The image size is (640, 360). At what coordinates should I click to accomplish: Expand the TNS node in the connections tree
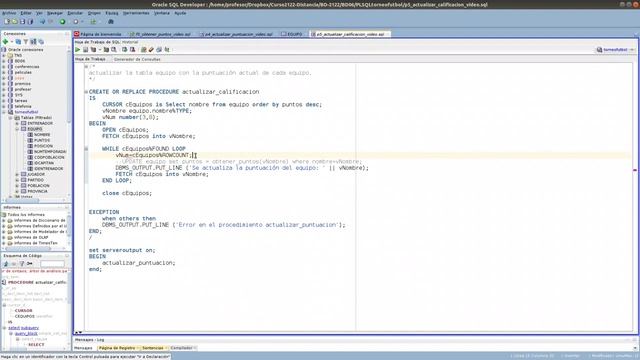click(4, 56)
